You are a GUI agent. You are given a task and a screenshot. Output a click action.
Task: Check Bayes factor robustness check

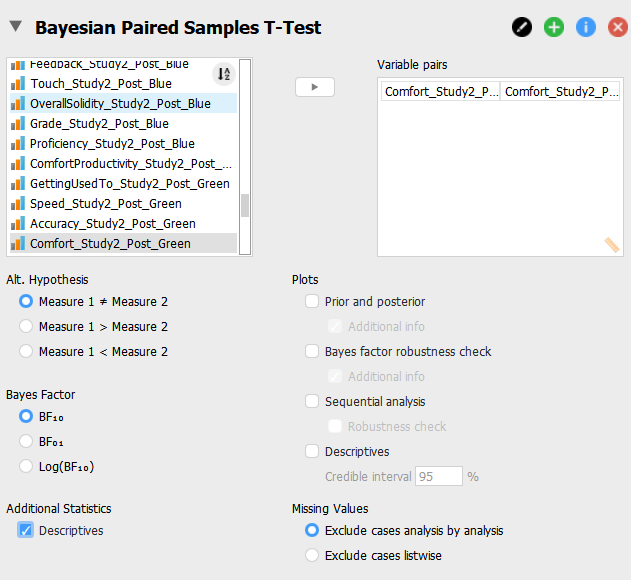312,351
